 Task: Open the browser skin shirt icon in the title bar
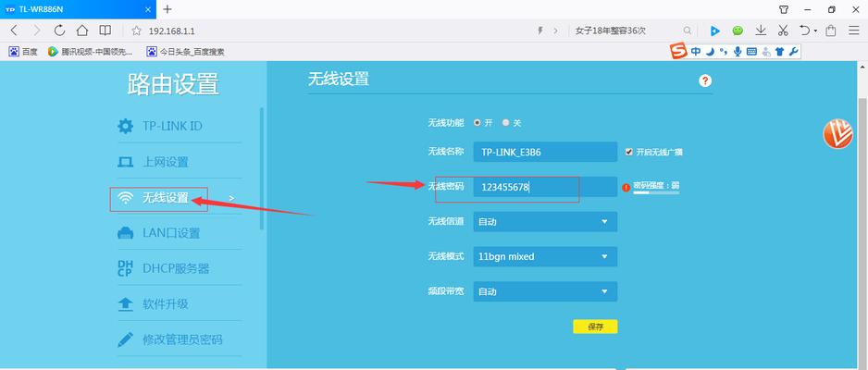tap(783, 9)
